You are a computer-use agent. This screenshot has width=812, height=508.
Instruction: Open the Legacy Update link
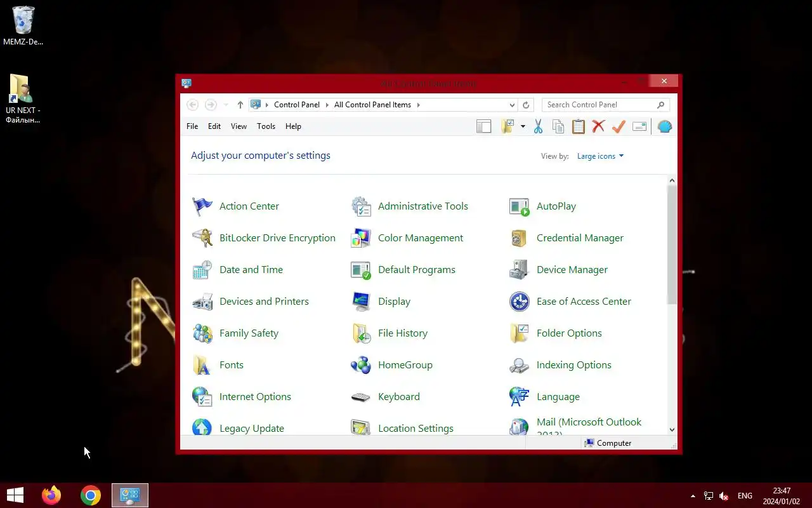[x=252, y=429]
